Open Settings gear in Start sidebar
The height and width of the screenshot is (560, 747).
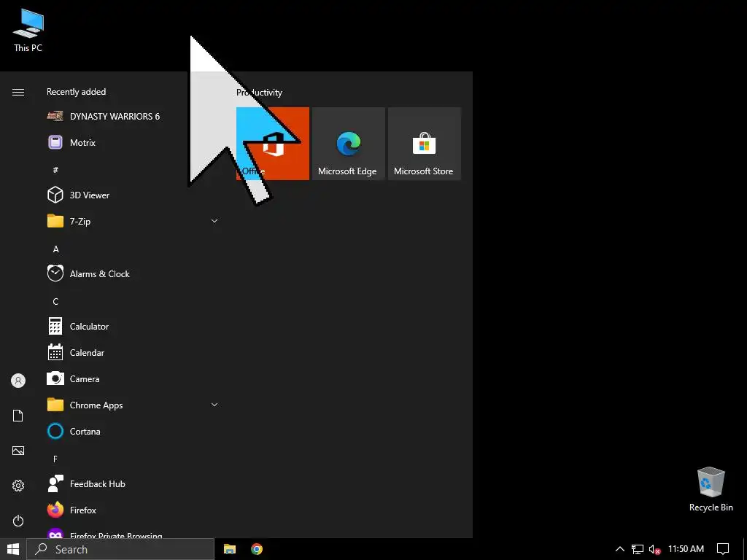point(18,486)
